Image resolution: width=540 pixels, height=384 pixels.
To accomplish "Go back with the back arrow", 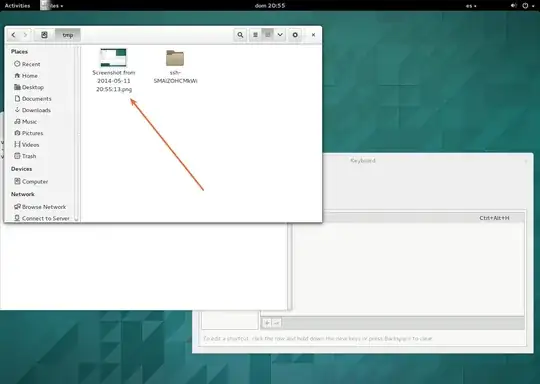I will [x=13, y=35].
